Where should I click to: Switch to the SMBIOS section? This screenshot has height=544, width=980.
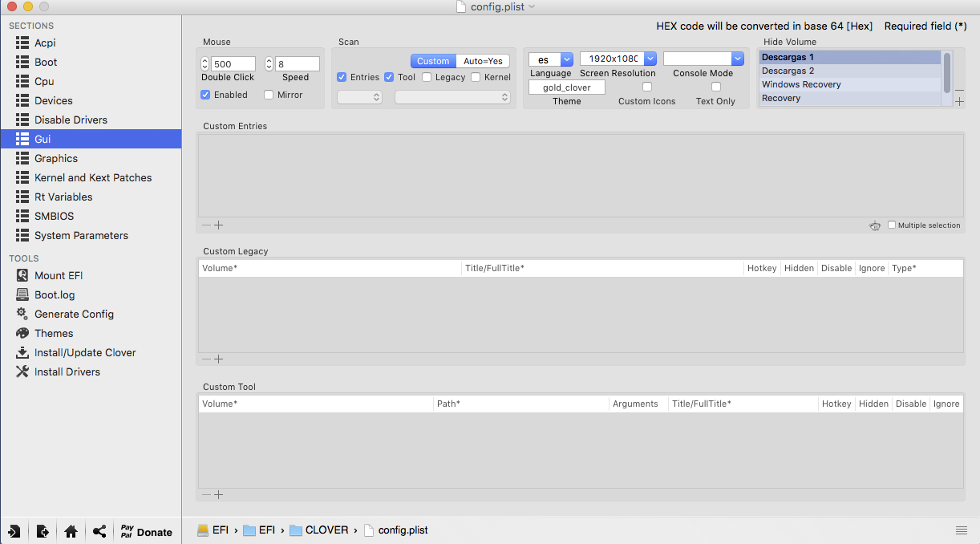pyautogui.click(x=54, y=216)
